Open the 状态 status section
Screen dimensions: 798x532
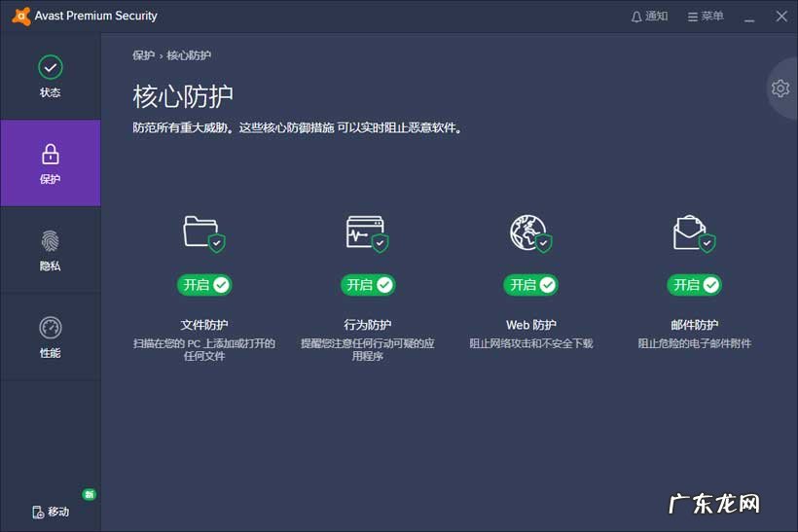50,76
